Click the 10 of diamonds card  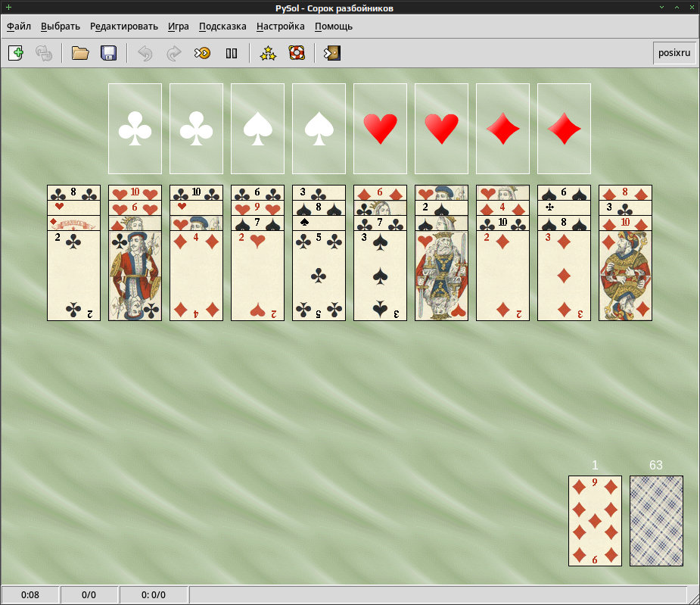(x=625, y=223)
